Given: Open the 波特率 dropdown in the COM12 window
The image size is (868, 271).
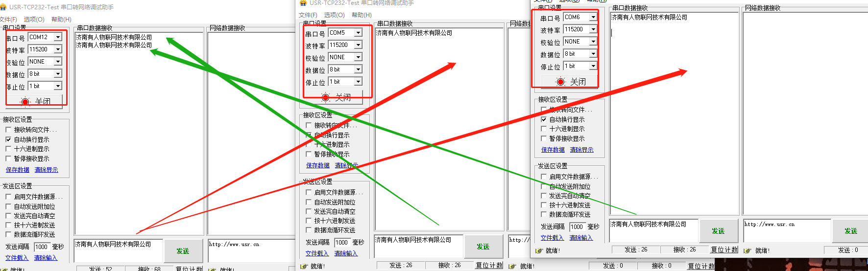Looking at the screenshot, I should click(x=58, y=49).
